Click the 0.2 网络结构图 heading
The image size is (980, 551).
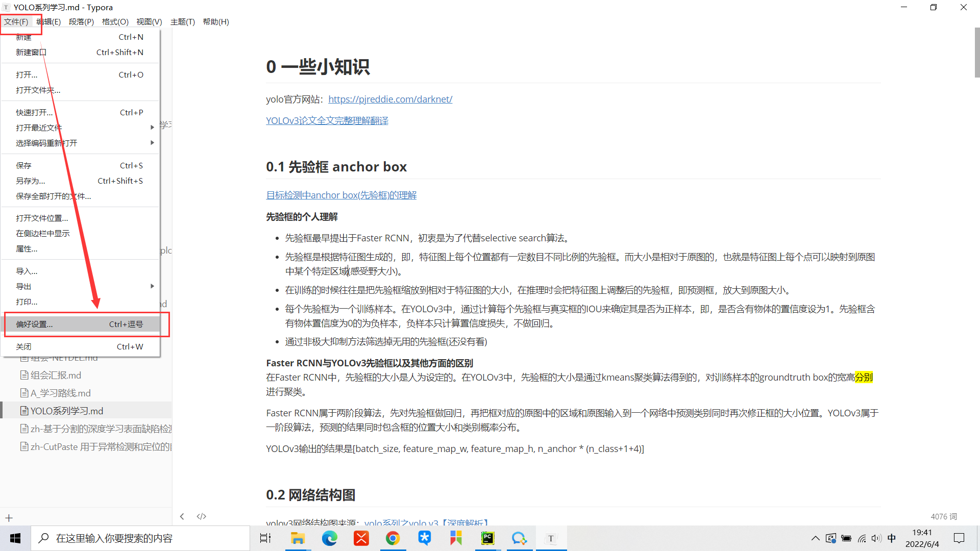click(x=310, y=494)
